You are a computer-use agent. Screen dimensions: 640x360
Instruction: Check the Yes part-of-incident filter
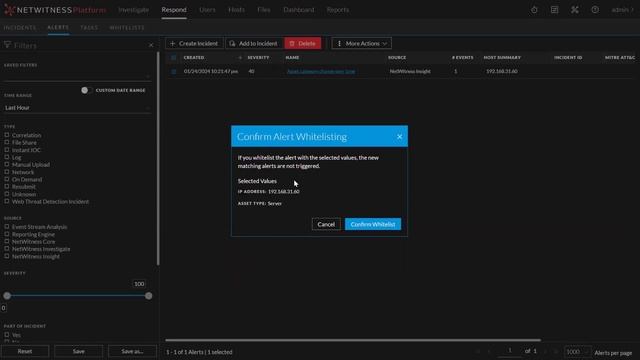click(7, 334)
